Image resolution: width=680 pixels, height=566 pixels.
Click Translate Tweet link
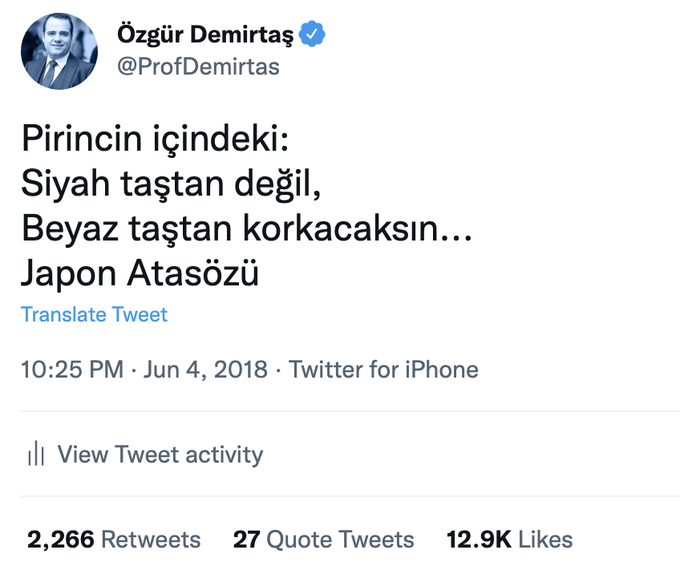[94, 314]
